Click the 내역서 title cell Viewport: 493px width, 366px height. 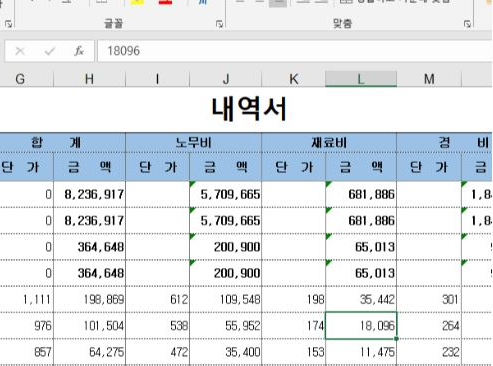249,109
